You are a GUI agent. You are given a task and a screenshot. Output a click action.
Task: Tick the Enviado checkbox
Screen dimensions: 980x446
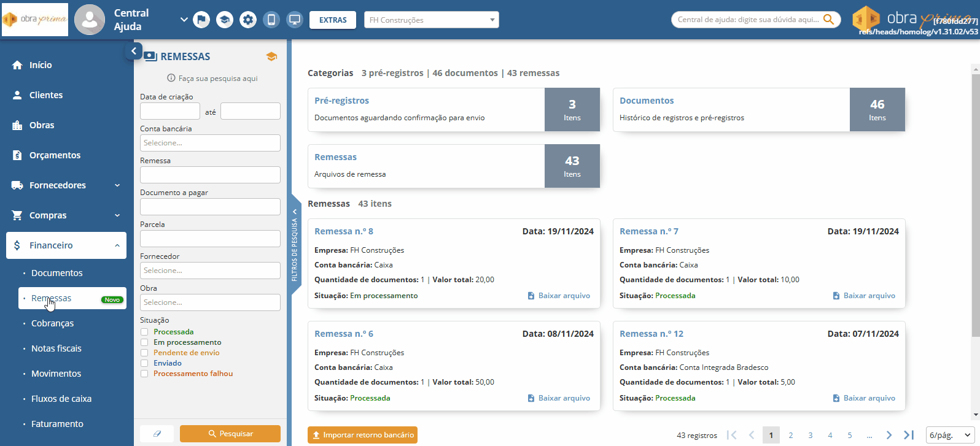tap(144, 363)
